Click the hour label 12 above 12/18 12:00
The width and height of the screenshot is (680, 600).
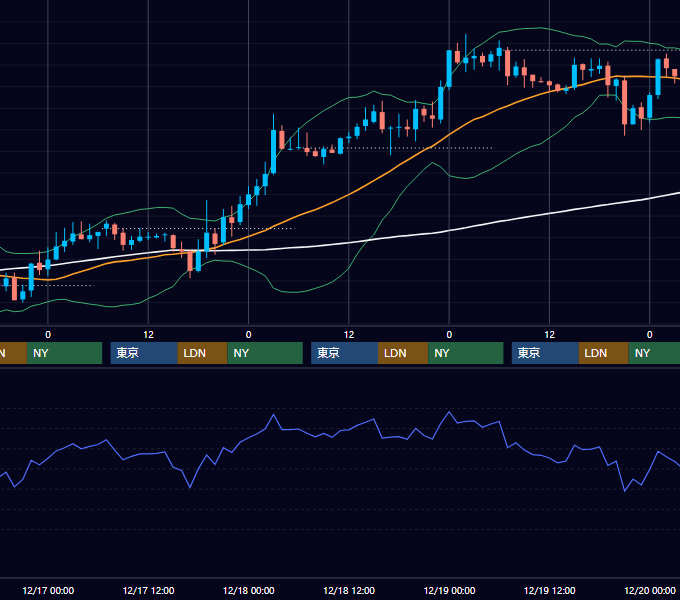click(x=349, y=335)
